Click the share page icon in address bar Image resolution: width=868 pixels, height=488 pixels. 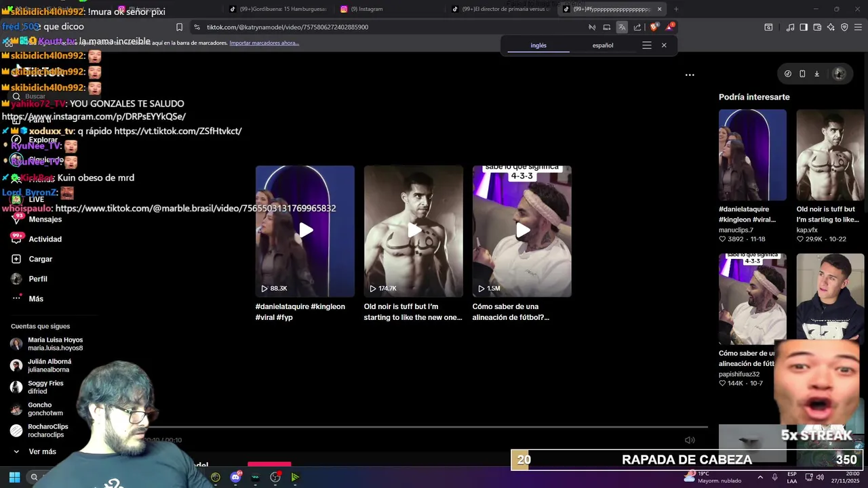click(x=637, y=27)
